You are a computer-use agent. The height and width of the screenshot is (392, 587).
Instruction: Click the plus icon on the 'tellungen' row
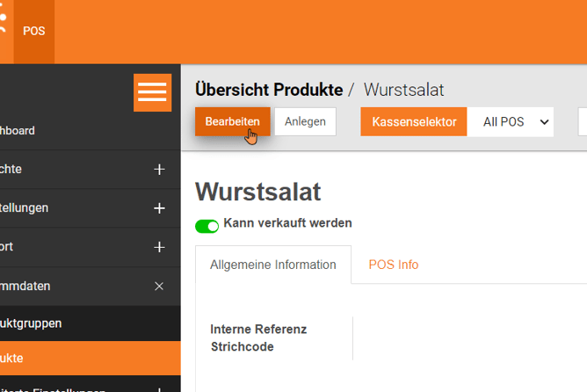click(159, 208)
